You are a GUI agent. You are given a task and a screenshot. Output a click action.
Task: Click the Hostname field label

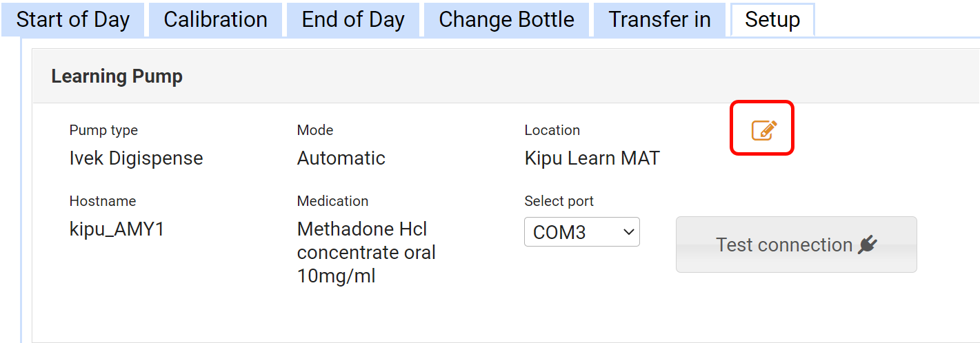click(x=103, y=201)
